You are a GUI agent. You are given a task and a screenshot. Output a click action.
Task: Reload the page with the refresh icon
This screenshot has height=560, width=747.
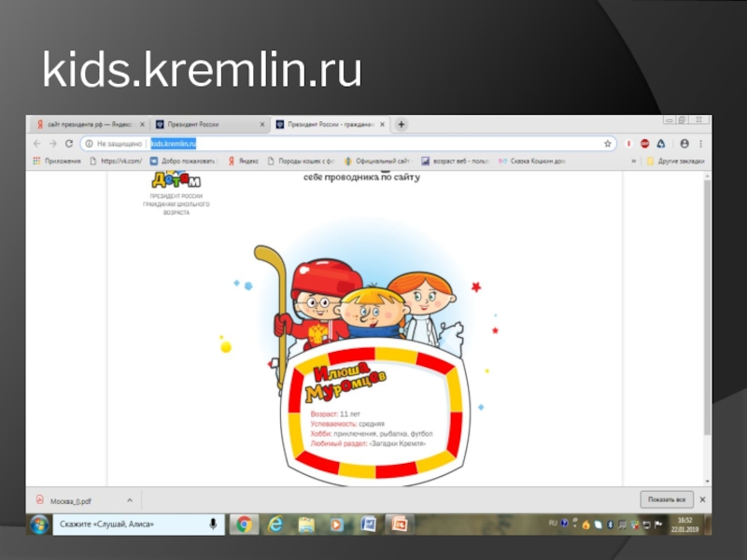69,144
